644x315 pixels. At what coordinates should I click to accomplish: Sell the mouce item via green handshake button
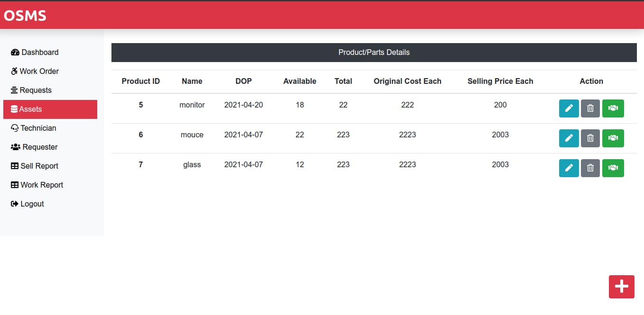613,138
